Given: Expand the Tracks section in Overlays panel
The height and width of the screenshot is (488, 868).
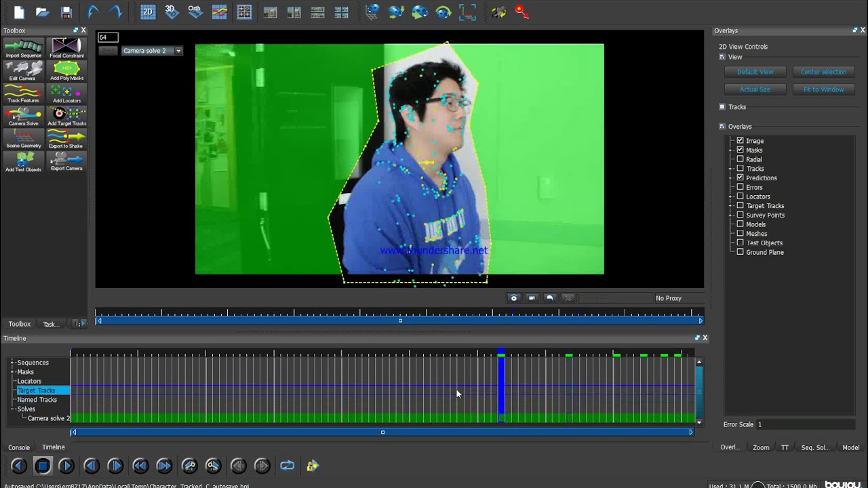Looking at the screenshot, I should tap(722, 107).
